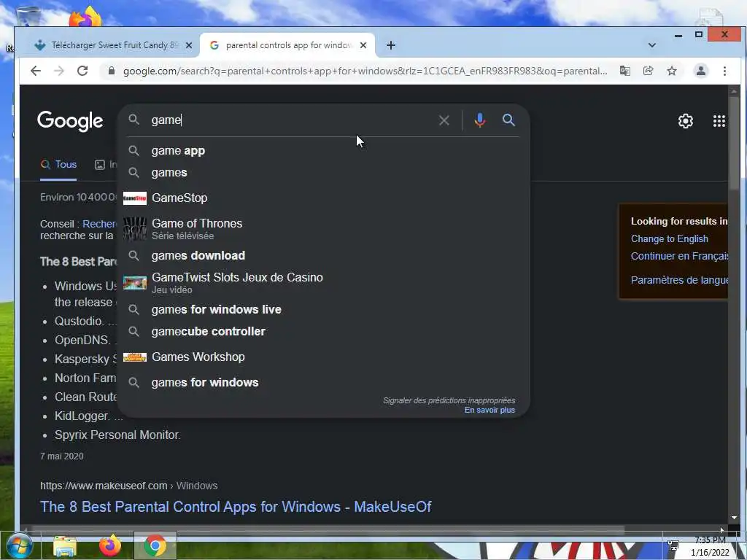Start voice search with microphone icon

pos(480,120)
